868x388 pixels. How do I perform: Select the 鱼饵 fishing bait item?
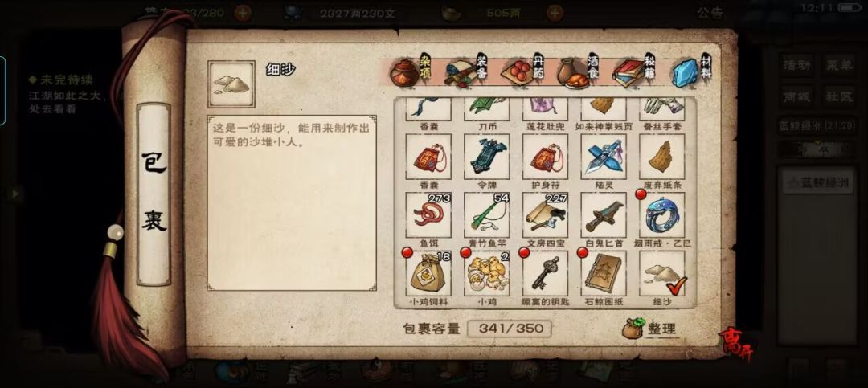coord(428,215)
